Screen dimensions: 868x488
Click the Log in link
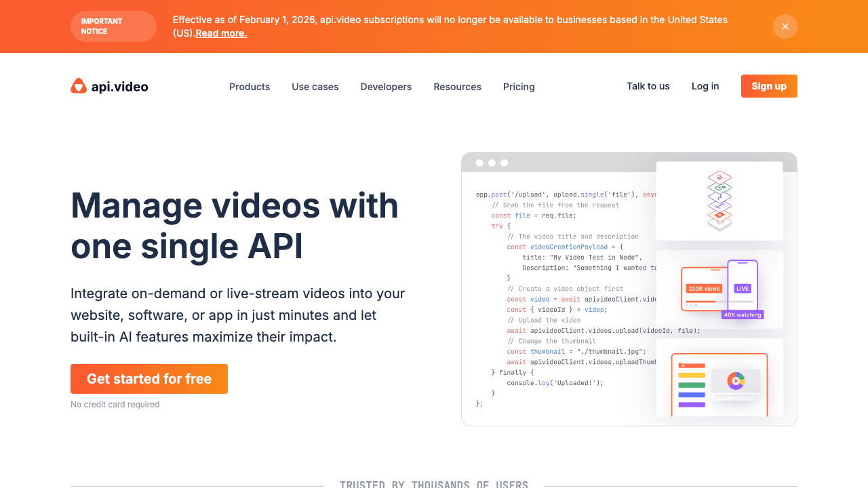coord(705,86)
